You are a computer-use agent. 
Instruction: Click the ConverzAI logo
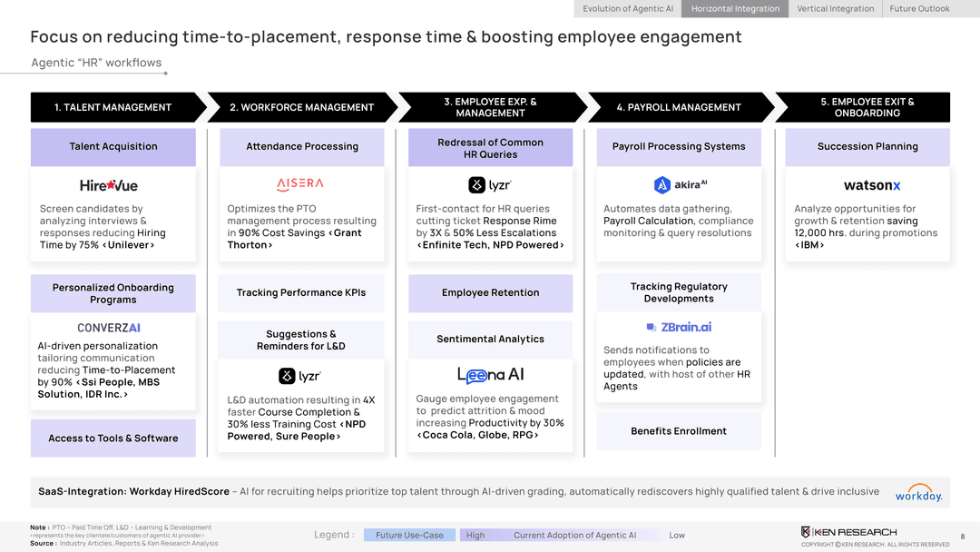[x=109, y=328]
